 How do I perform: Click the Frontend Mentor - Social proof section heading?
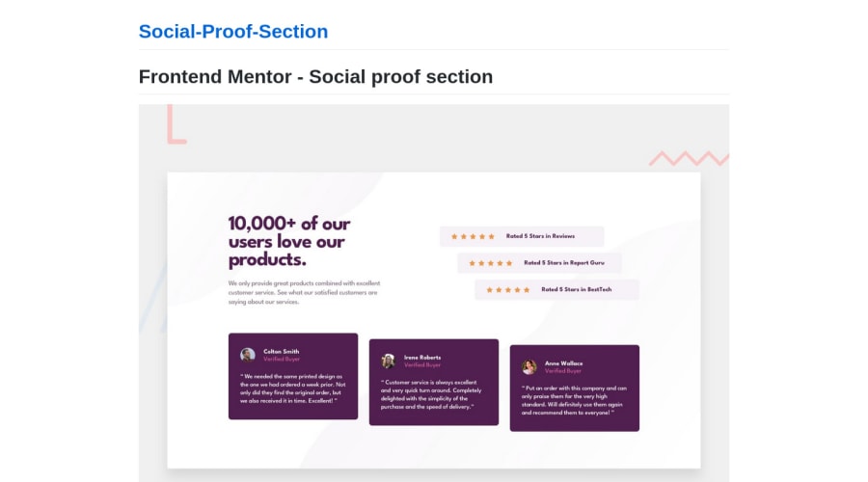315,76
